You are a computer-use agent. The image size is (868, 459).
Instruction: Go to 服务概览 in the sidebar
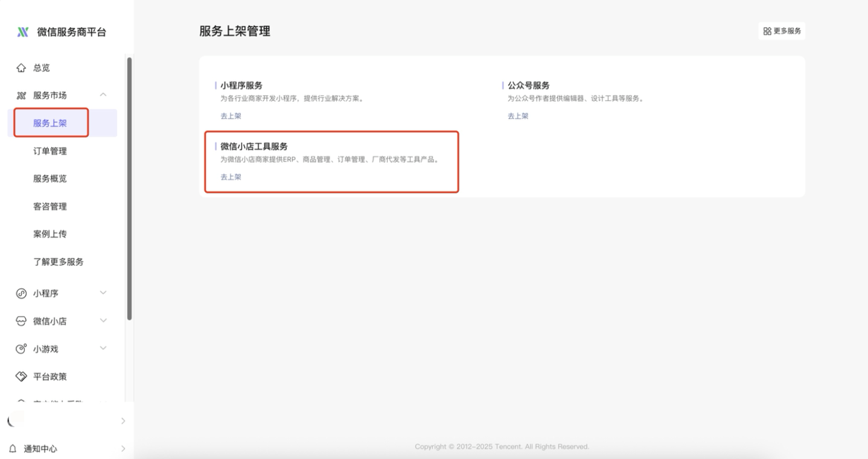tap(50, 179)
